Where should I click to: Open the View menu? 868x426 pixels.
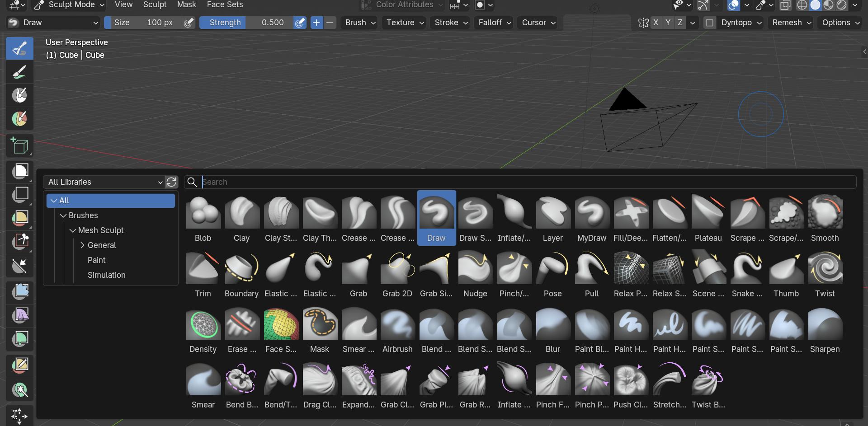pyautogui.click(x=123, y=5)
